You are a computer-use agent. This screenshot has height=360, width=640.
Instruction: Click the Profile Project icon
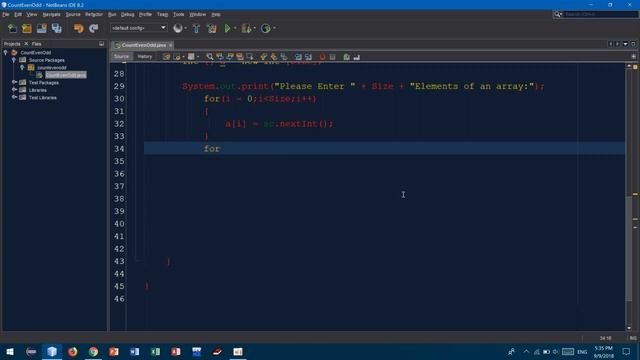[x=266, y=28]
